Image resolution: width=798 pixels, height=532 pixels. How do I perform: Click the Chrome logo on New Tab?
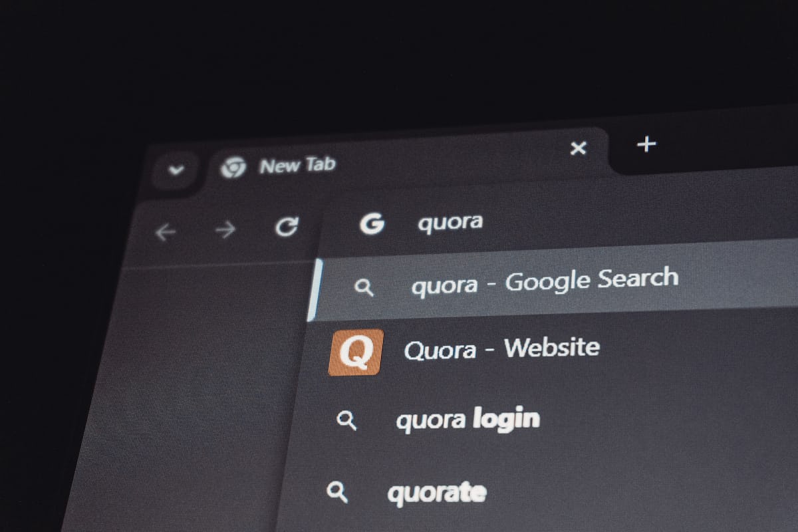(x=233, y=168)
